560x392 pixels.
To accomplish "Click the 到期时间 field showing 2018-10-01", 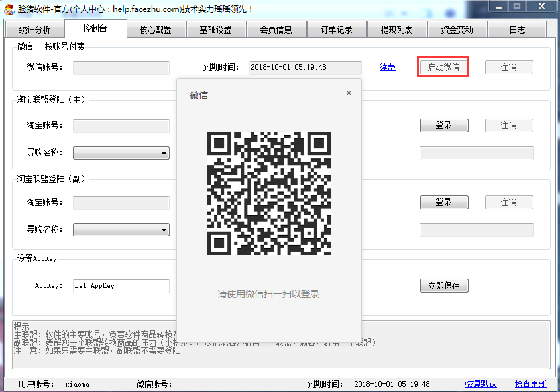I will 306,68.
